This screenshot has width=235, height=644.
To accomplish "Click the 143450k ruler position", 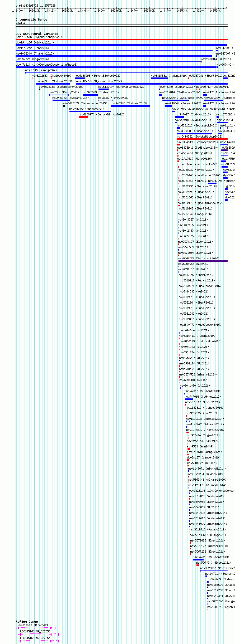I will click(100, 11).
